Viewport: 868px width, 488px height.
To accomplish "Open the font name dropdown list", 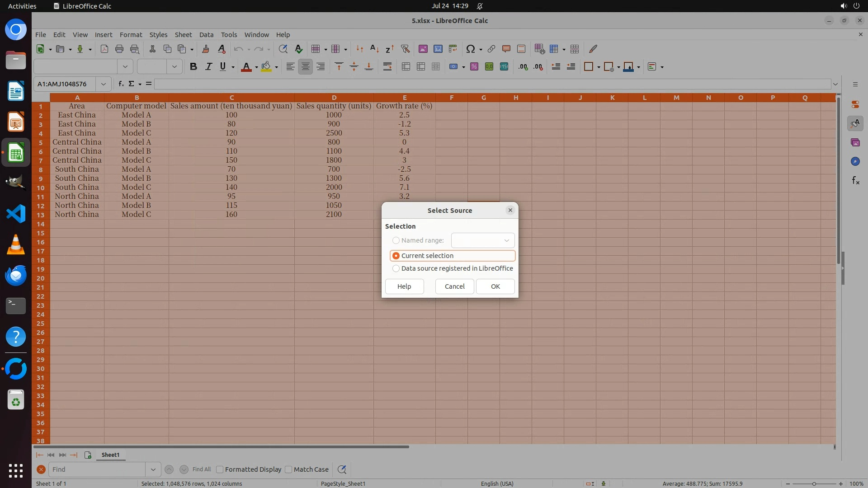I will tap(125, 67).
